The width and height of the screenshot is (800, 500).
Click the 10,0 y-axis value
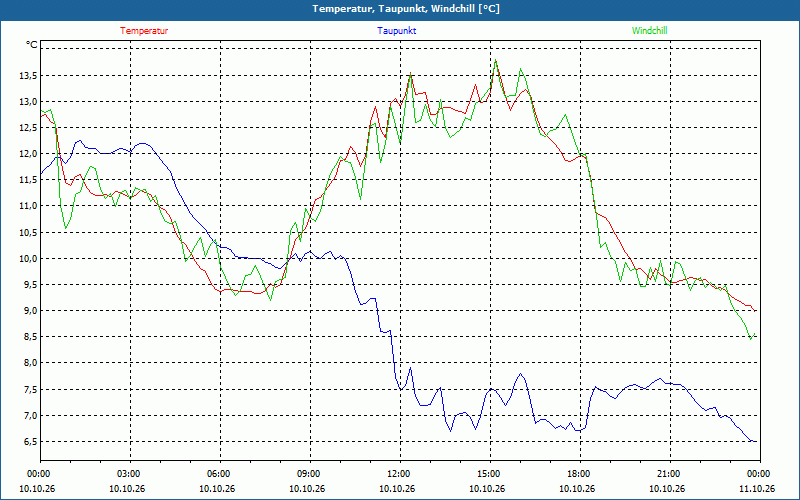(x=29, y=258)
